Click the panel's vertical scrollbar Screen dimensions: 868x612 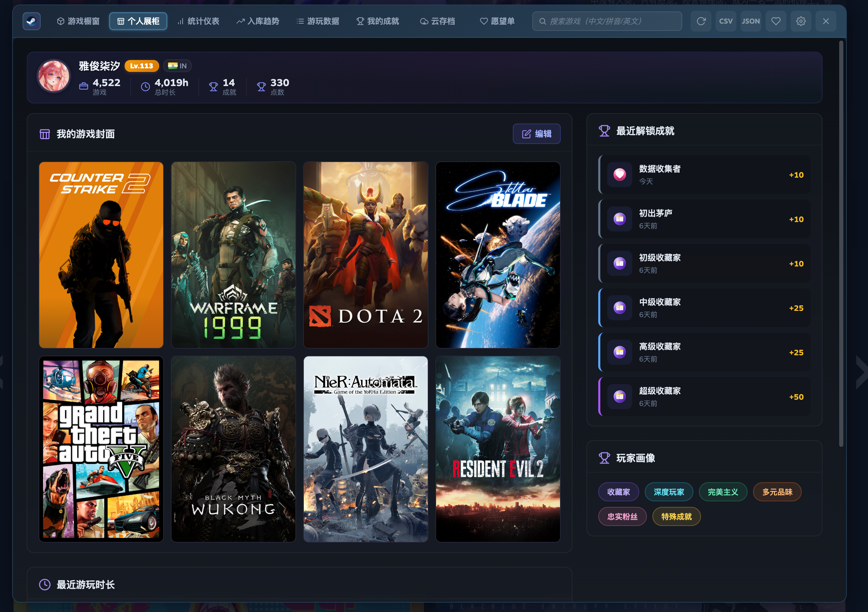point(841,244)
